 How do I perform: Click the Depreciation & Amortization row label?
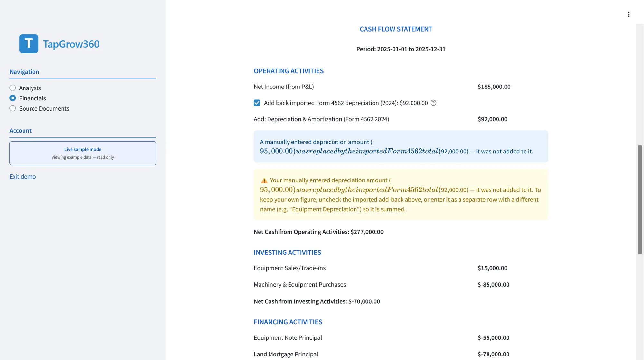(321, 119)
